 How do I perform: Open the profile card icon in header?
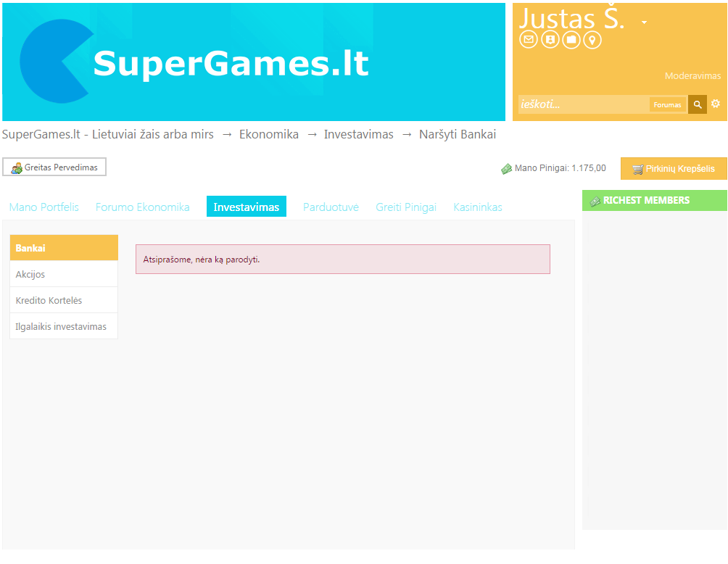click(550, 39)
